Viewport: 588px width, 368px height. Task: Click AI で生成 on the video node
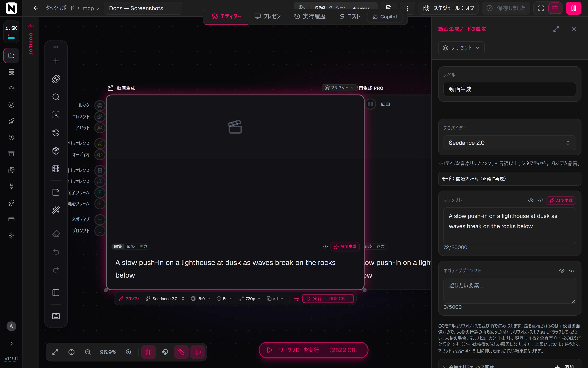(x=345, y=247)
